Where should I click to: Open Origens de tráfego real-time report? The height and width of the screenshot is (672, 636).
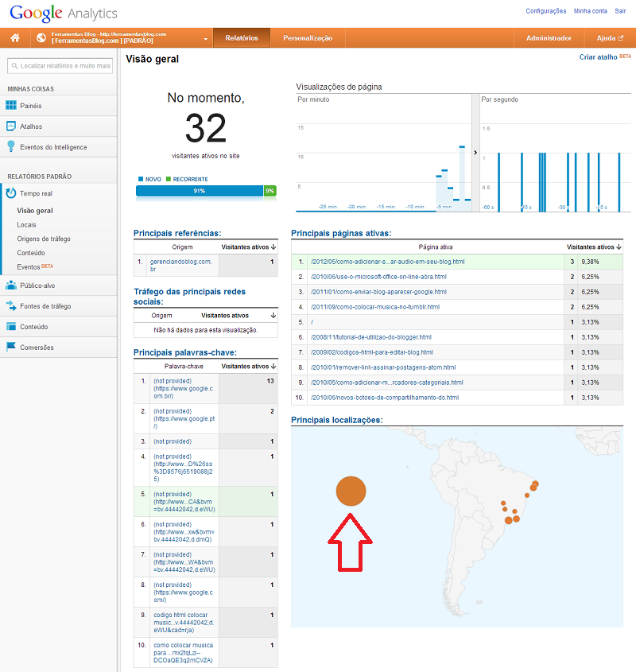click(44, 239)
